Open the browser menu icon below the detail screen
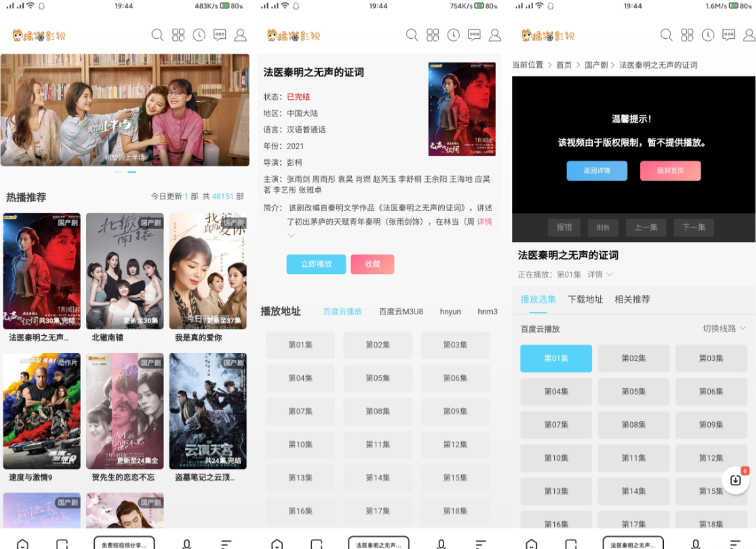The image size is (756, 549). [481, 544]
